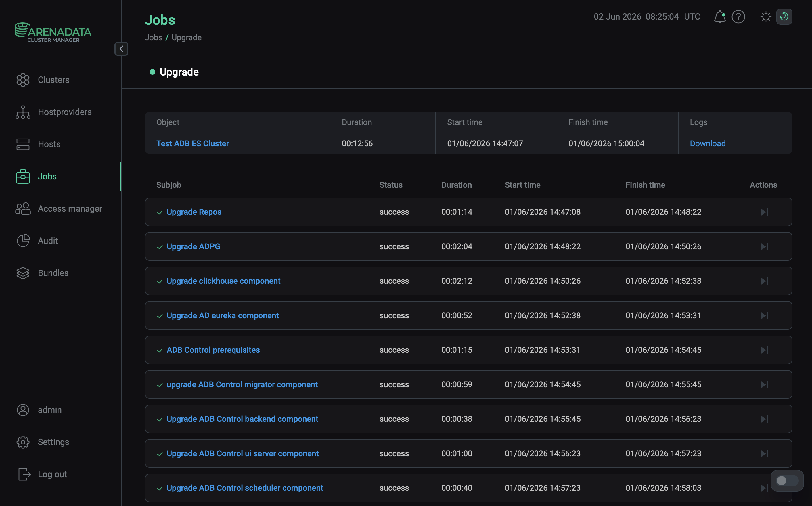Click the Jobs page title
The width and height of the screenshot is (812, 506).
coord(160,20)
